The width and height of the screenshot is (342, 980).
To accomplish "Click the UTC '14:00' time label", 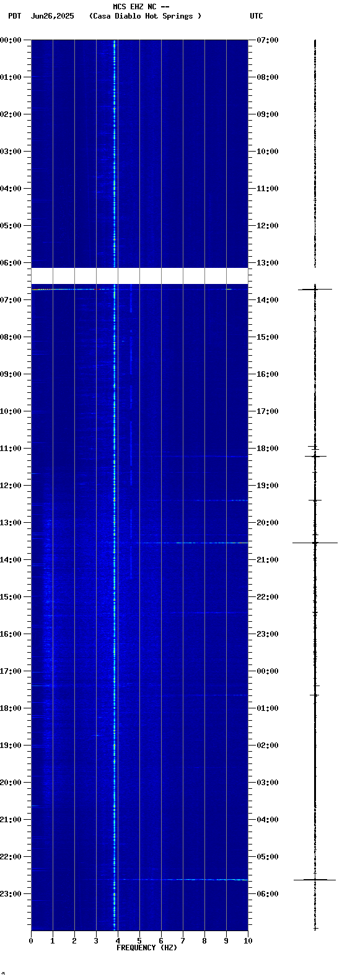I will pos(268,300).
